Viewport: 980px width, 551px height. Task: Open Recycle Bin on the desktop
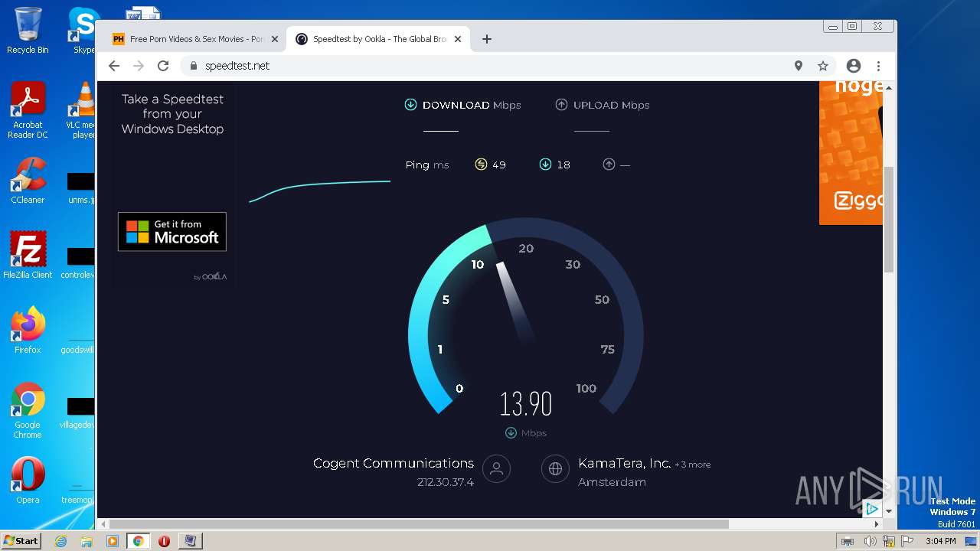[28, 31]
